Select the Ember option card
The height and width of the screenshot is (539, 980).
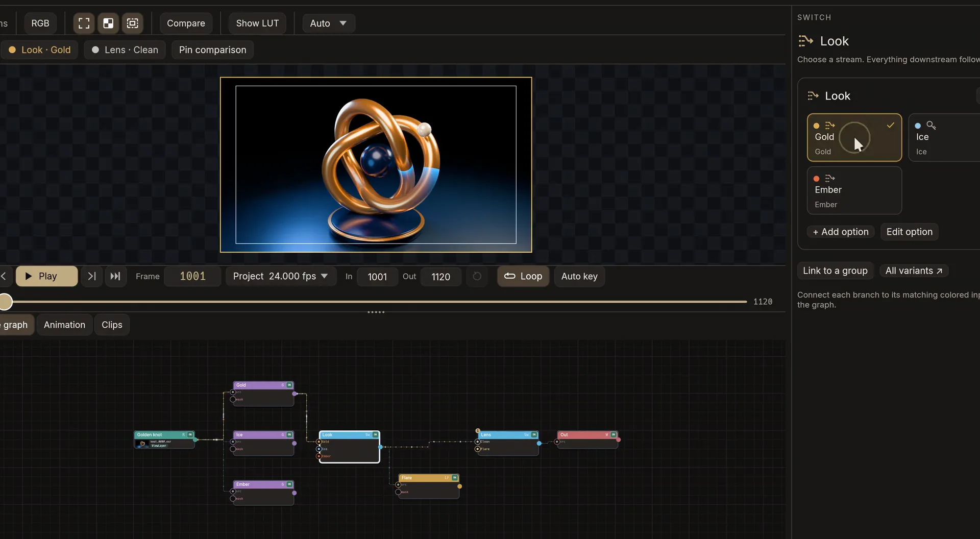pyautogui.click(x=854, y=190)
